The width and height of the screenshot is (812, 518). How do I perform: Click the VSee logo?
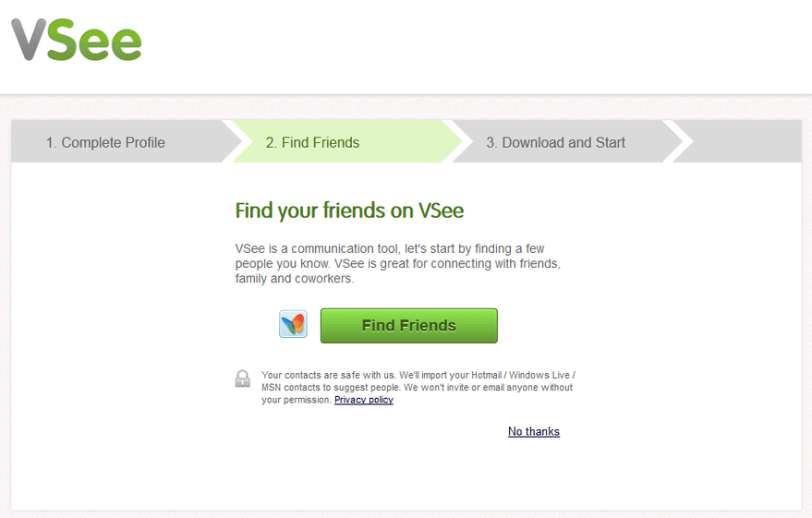click(76, 40)
